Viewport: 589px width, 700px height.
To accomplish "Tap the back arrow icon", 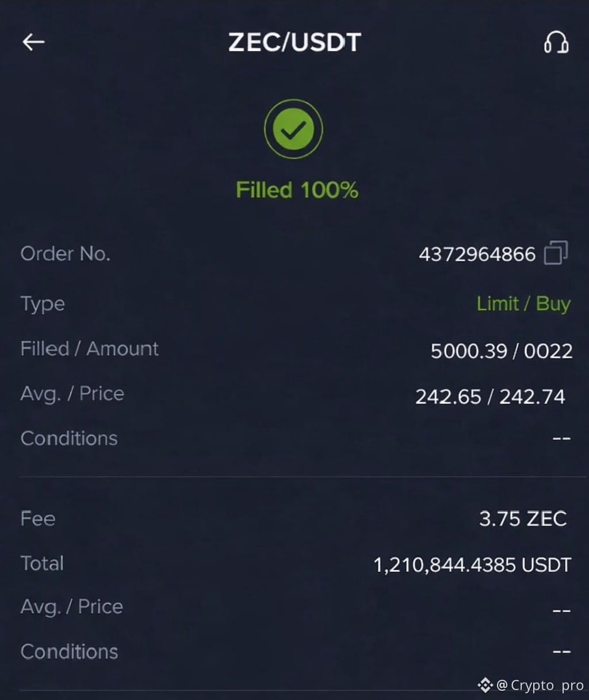I will (33, 42).
